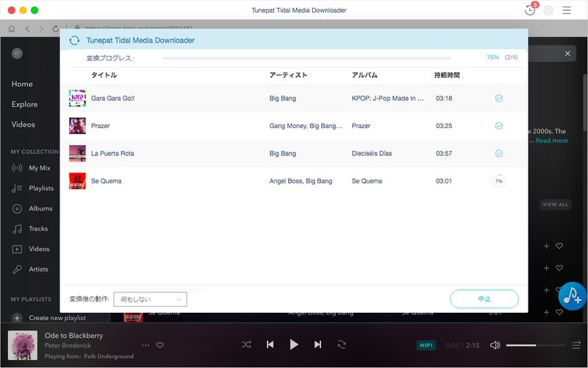The image size is (588, 368).
Task: Close the Tidal search bar X
Action: (567, 53)
